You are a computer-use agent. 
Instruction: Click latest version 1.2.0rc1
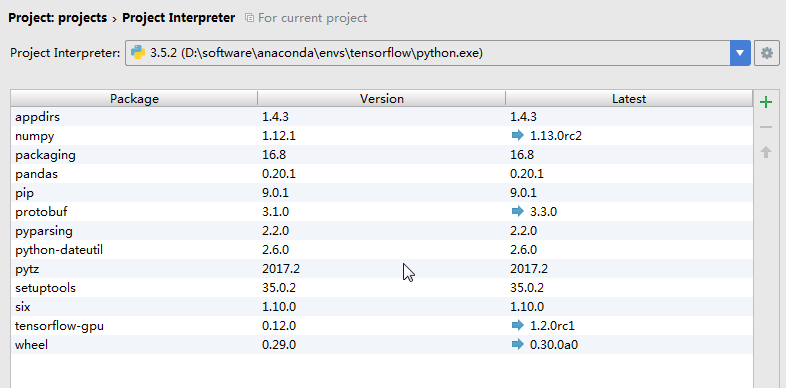click(x=552, y=326)
